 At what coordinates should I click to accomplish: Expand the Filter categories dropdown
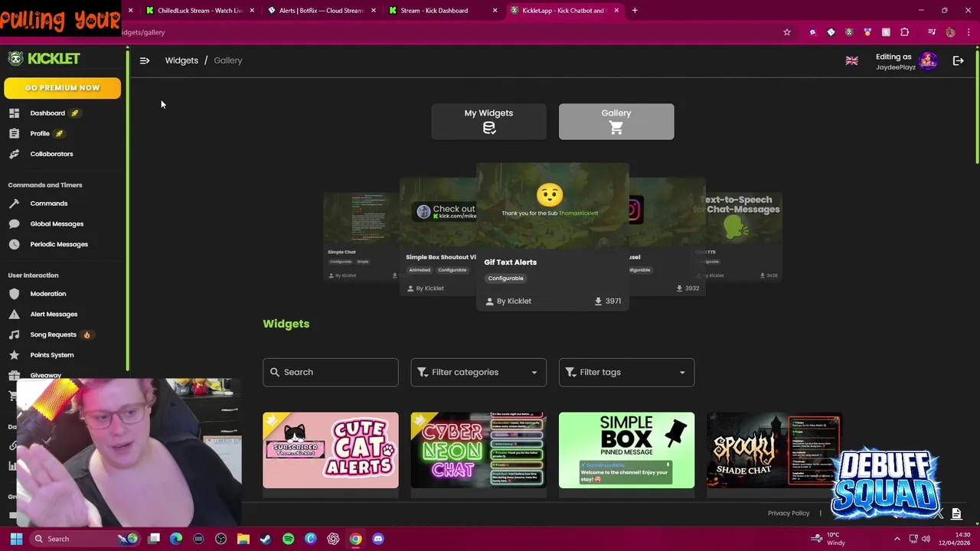click(479, 372)
